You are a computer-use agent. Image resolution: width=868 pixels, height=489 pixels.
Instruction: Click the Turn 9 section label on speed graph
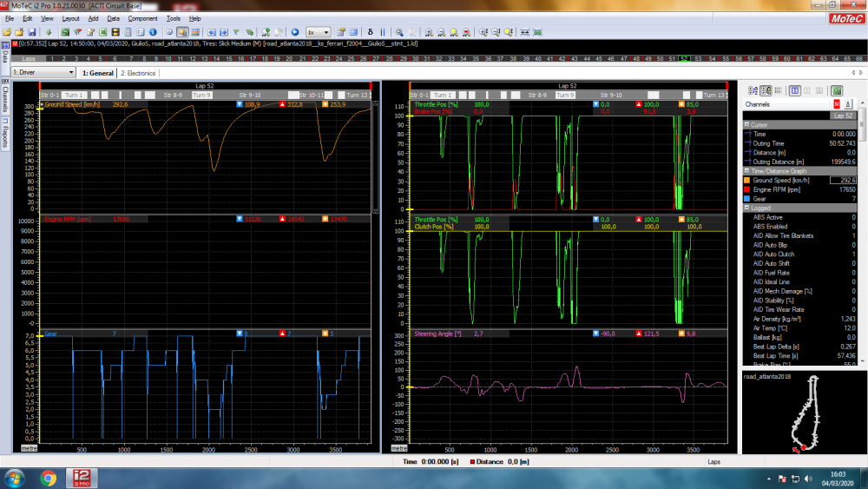[201, 96]
